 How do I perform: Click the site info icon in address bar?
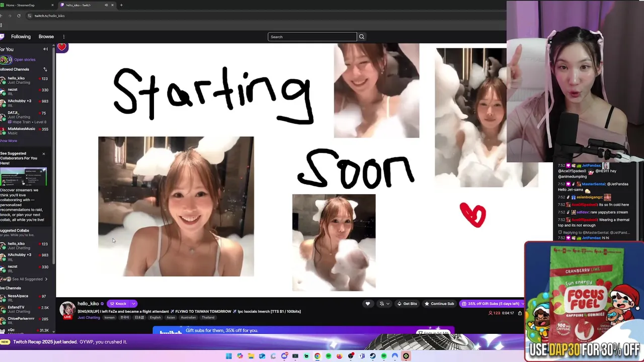(29, 16)
